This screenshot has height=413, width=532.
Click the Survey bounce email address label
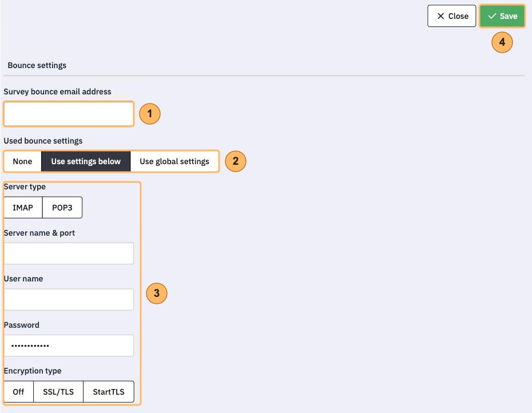coord(57,92)
